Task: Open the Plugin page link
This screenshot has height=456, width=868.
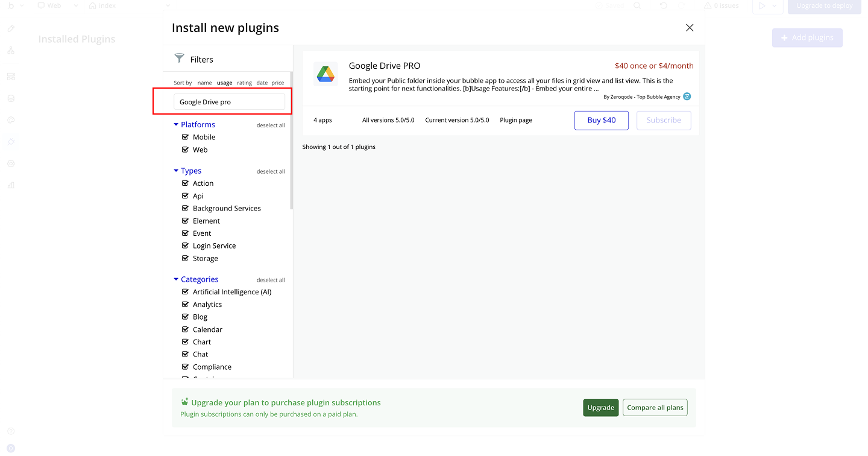Action: pos(515,120)
